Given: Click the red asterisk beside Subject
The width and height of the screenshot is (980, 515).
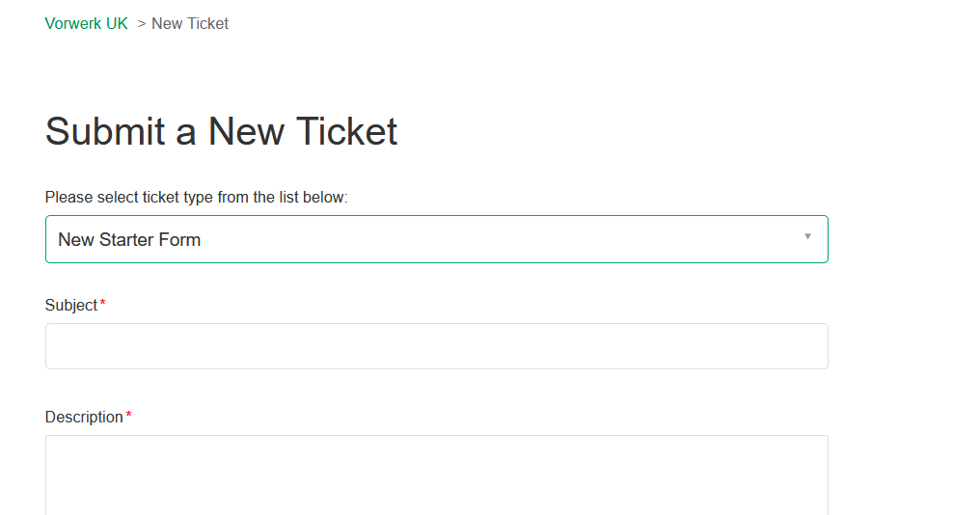Looking at the screenshot, I should [x=103, y=305].
